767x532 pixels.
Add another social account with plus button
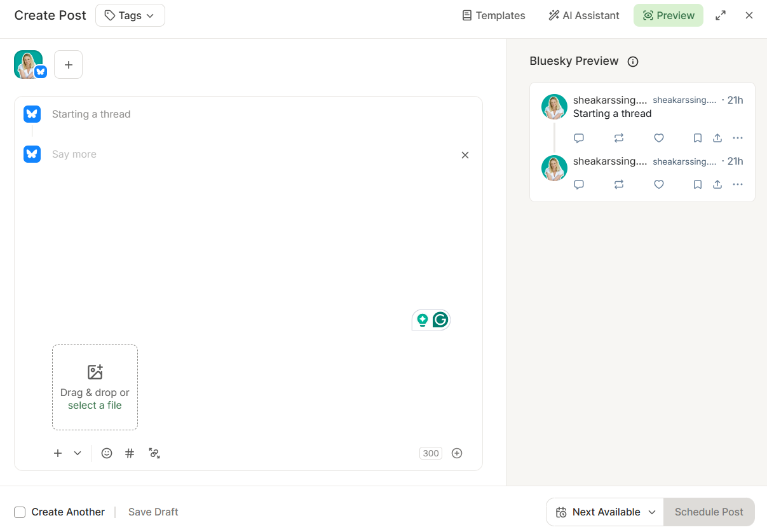click(69, 64)
